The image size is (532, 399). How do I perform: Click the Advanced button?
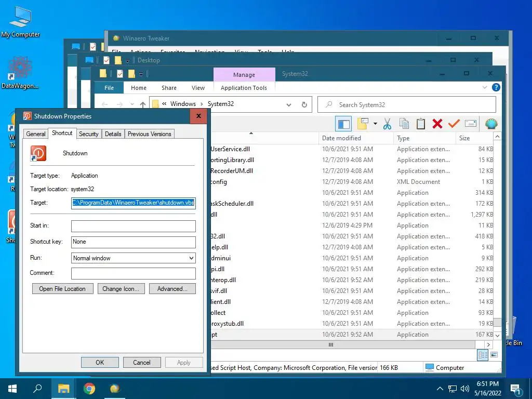(x=172, y=289)
